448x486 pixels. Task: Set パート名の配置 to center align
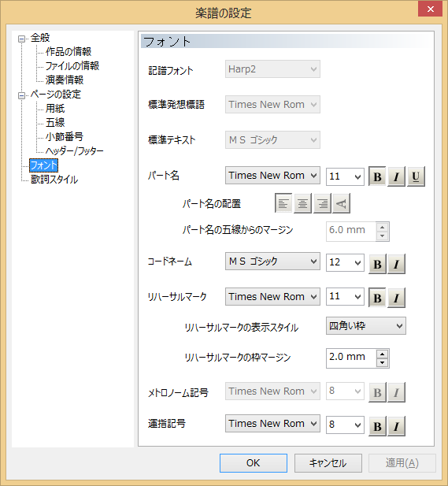click(302, 203)
